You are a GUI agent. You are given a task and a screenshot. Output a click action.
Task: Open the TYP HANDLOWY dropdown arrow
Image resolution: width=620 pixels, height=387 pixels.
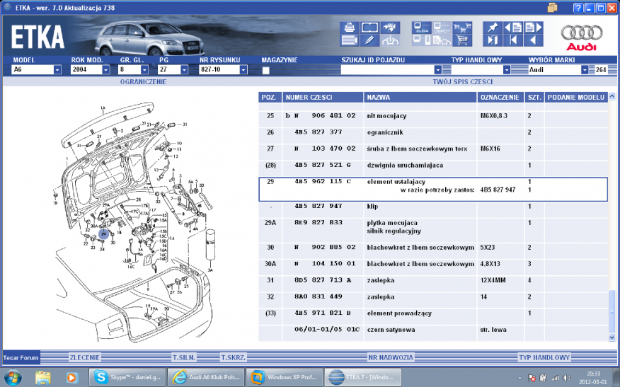tap(507, 70)
